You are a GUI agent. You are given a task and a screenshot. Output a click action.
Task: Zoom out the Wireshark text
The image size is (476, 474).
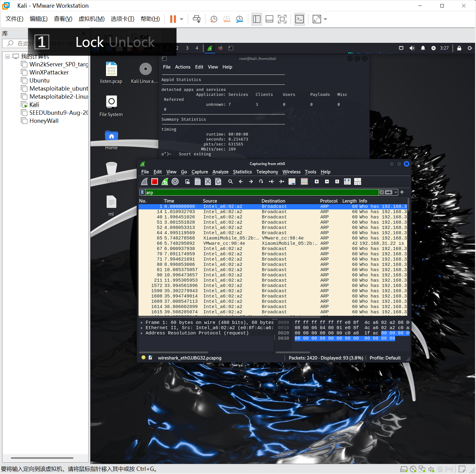327,181
